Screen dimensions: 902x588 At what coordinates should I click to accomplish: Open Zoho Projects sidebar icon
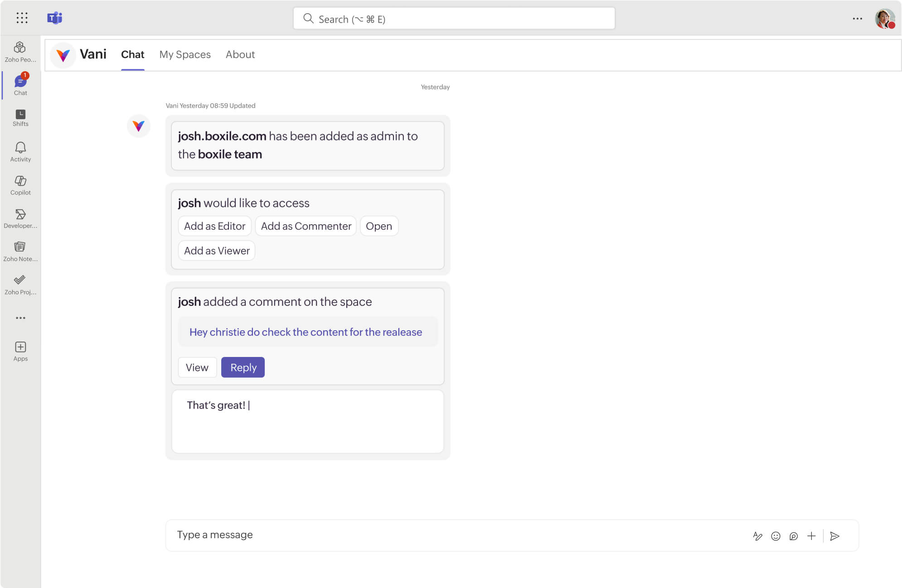click(x=20, y=284)
